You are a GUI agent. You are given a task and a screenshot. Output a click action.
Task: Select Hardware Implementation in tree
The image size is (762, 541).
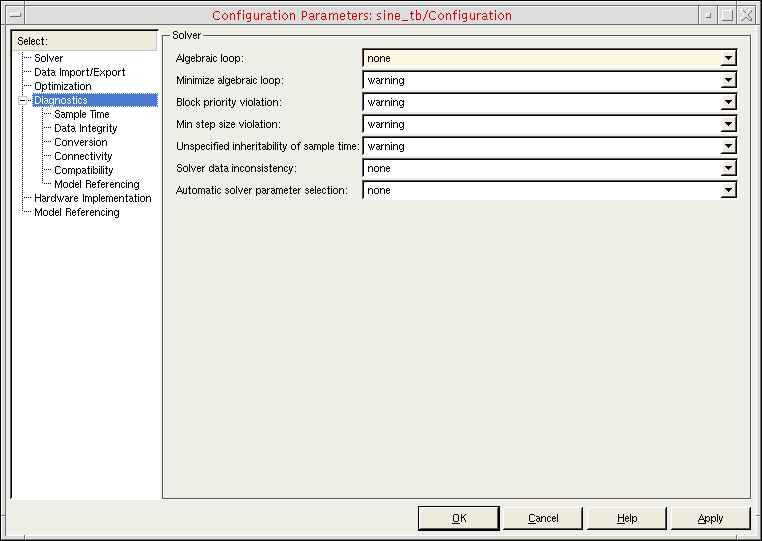[x=92, y=198]
